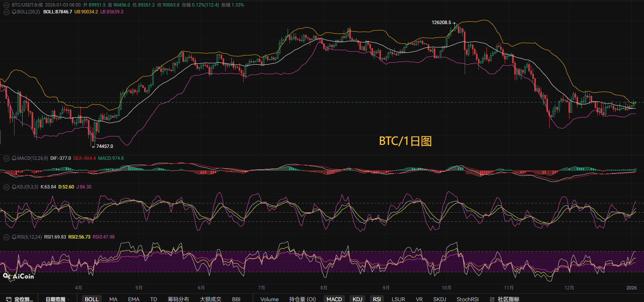Collapse the MACD indicator panel chevron
Viewport: 644px width, 302px height.
click(7, 158)
